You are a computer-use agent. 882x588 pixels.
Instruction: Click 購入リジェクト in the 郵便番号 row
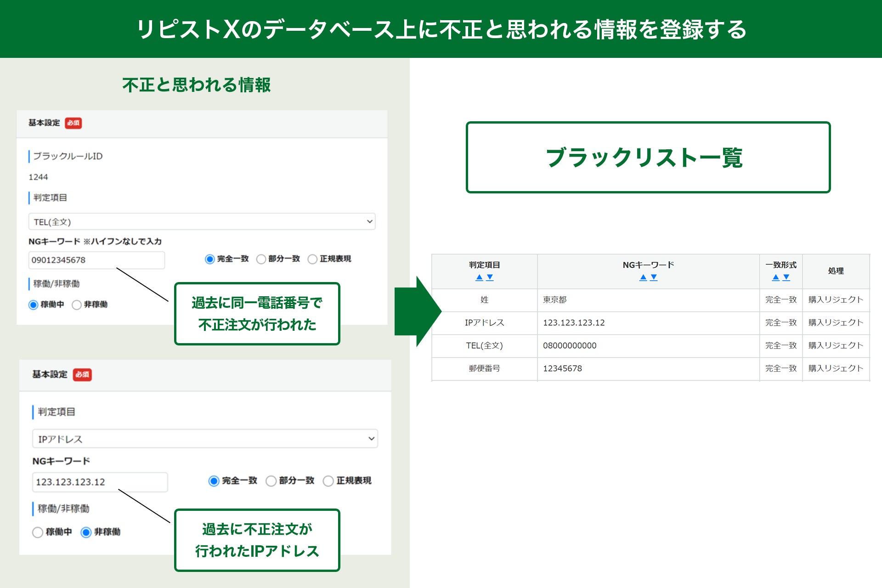pos(836,368)
